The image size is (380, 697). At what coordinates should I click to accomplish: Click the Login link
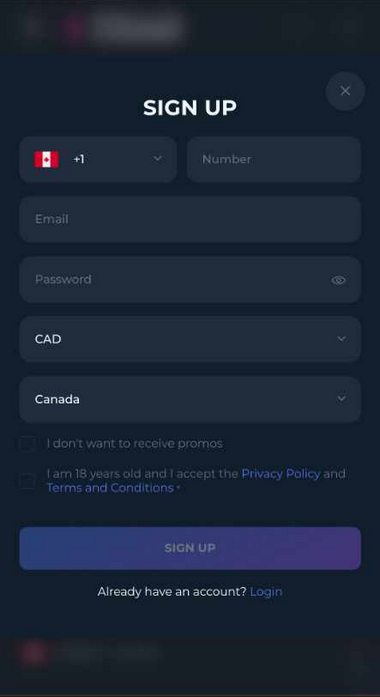[266, 592]
